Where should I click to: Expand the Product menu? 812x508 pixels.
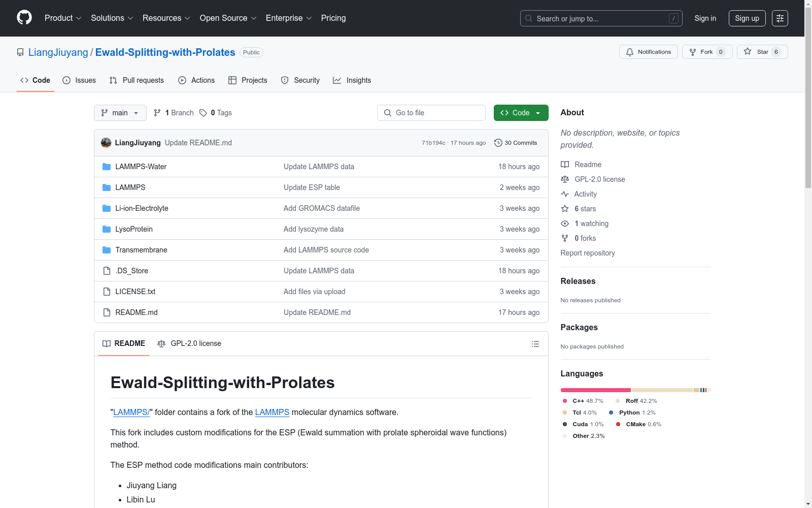(x=63, y=18)
